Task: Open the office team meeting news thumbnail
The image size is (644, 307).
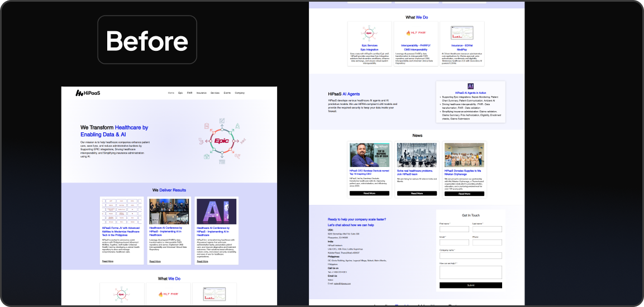Action: point(417,155)
